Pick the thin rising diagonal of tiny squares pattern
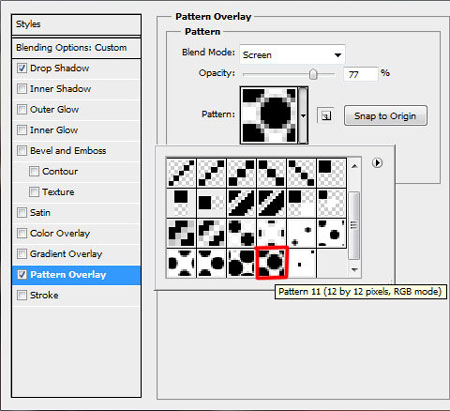Viewport: 450px width, 411px height. coord(181,173)
